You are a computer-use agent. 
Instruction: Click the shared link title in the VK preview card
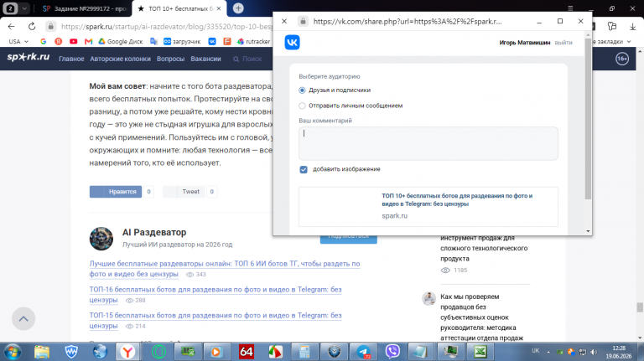tap(457, 200)
